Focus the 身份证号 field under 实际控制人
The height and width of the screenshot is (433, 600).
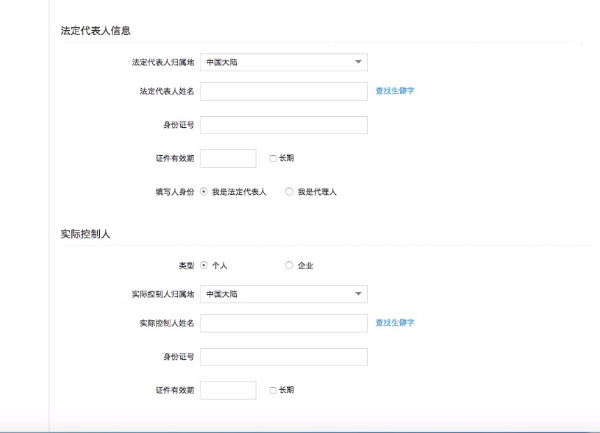pyautogui.click(x=283, y=357)
